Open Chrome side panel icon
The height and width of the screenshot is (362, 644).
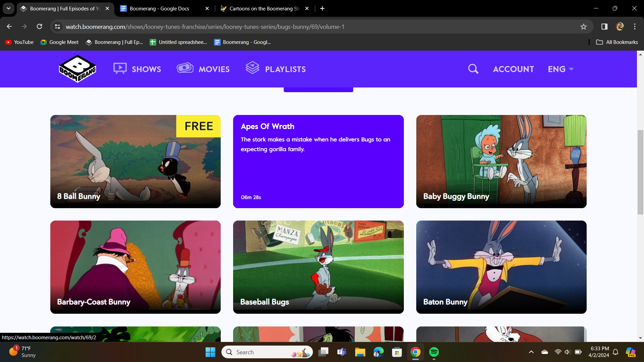tap(604, 26)
